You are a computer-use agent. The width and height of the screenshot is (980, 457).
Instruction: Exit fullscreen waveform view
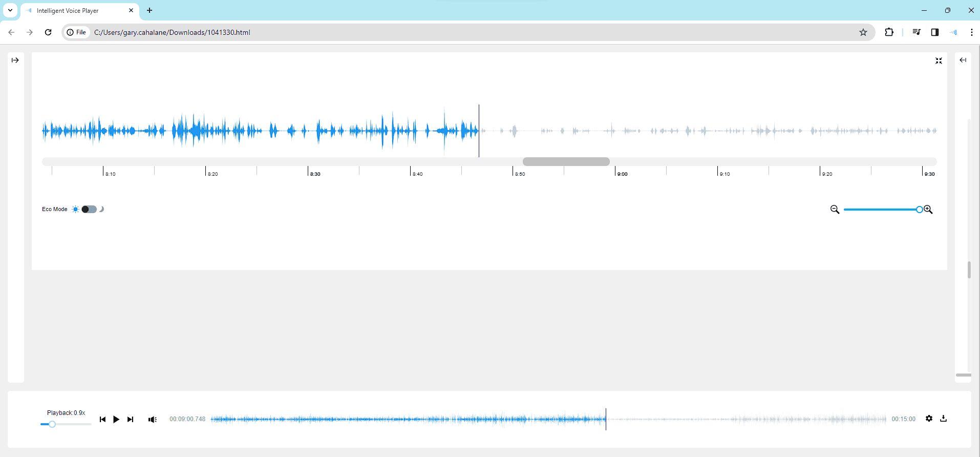(939, 60)
